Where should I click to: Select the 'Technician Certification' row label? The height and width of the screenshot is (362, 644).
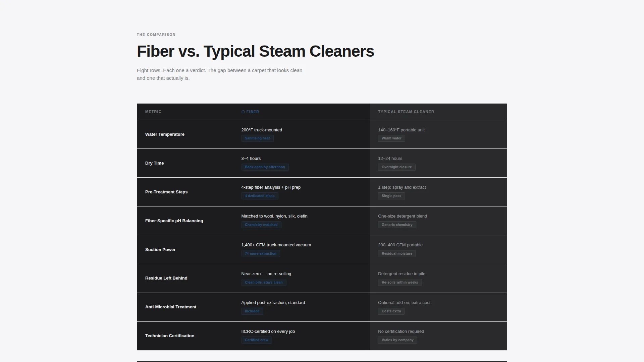coord(170,336)
